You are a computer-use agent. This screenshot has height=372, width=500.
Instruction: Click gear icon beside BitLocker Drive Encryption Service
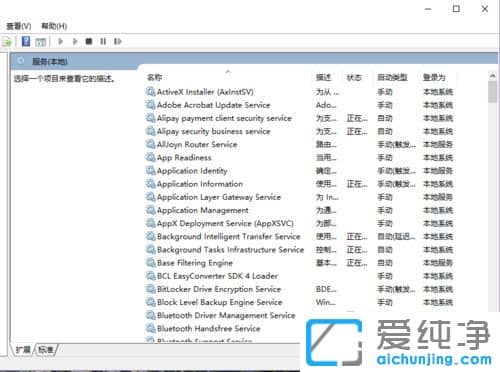point(151,289)
